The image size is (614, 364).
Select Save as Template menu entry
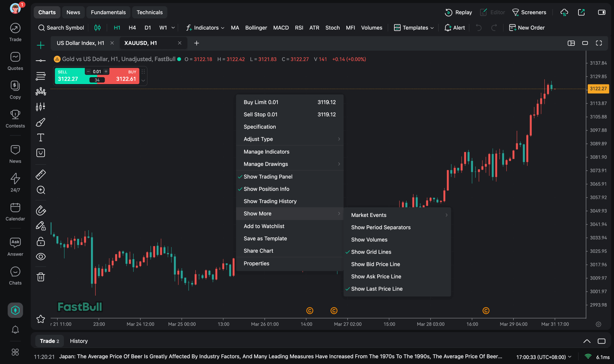tap(265, 238)
